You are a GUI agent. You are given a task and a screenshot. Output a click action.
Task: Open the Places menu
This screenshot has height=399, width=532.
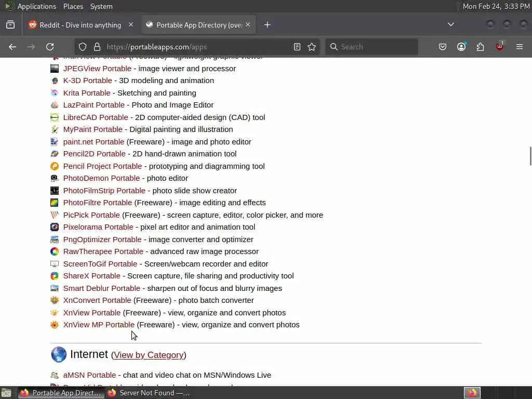tap(73, 6)
